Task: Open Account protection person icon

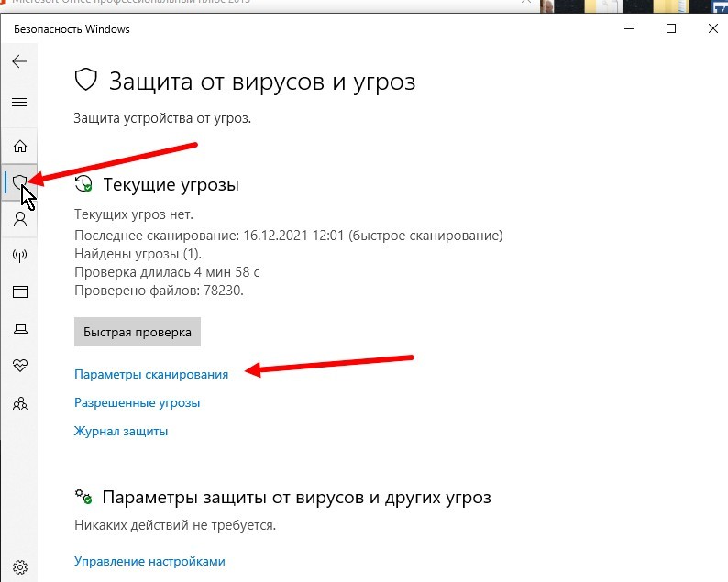Action: [20, 219]
